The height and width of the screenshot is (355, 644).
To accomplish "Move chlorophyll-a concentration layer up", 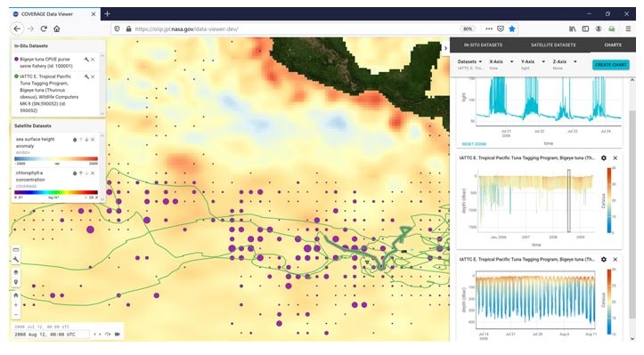I will click(x=81, y=173).
